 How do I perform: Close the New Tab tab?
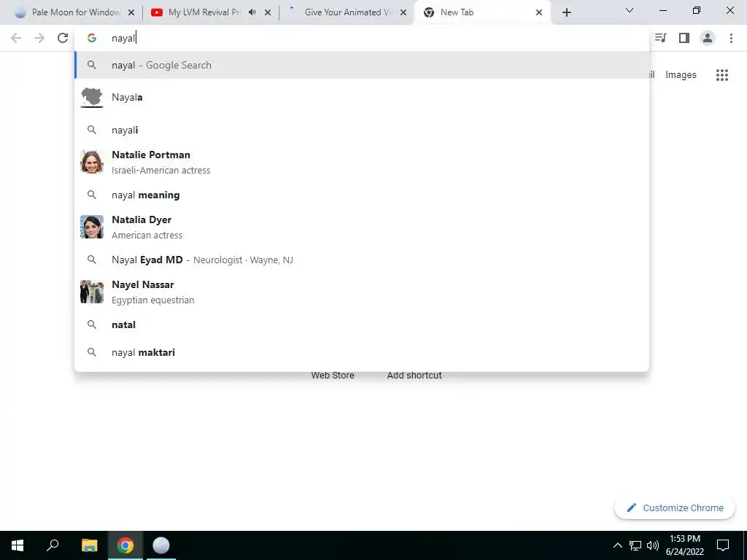pos(539,13)
